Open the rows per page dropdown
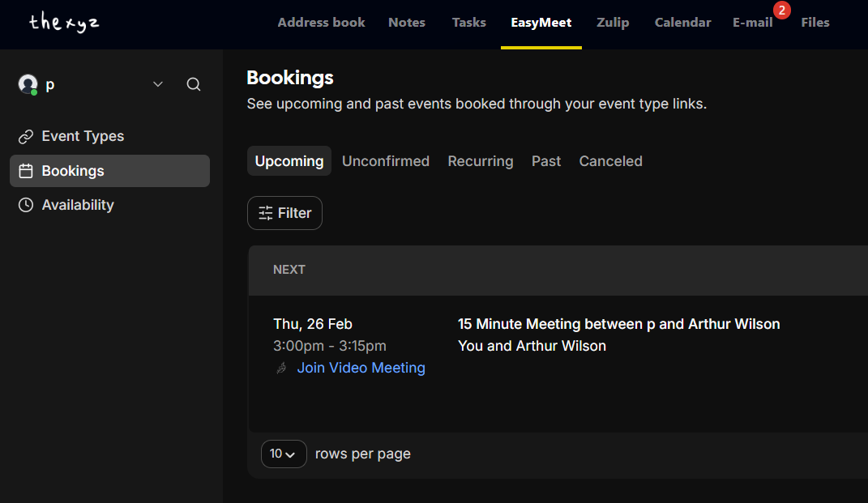The image size is (868, 503). tap(284, 454)
